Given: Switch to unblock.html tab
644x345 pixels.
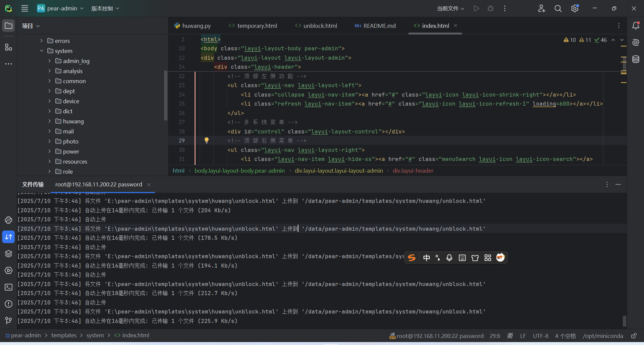Looking at the screenshot, I should [316, 26].
